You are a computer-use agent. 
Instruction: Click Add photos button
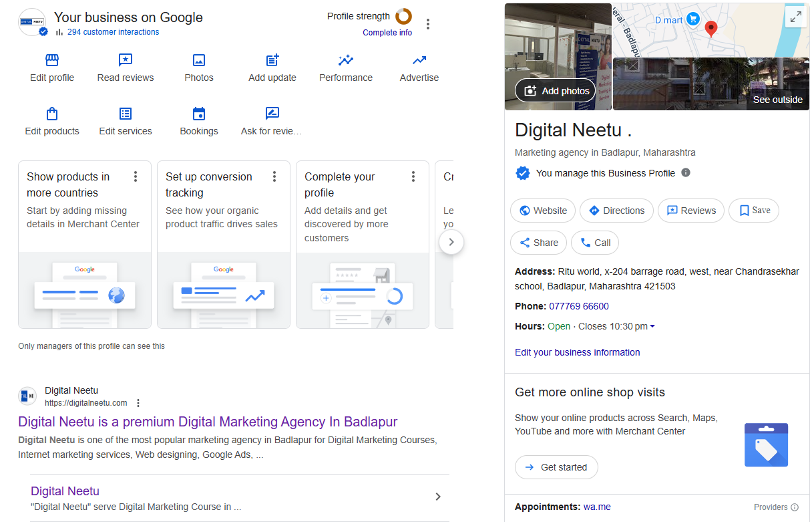(x=555, y=91)
